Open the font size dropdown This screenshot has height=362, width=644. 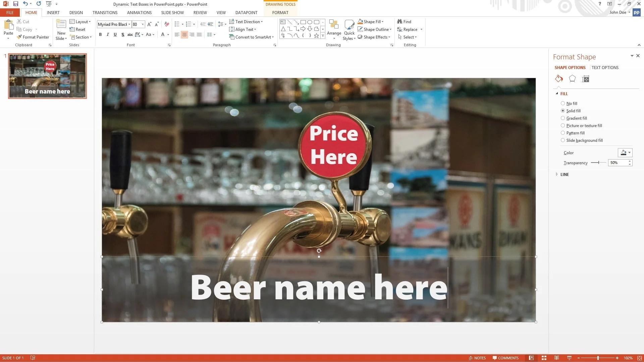pos(142,24)
